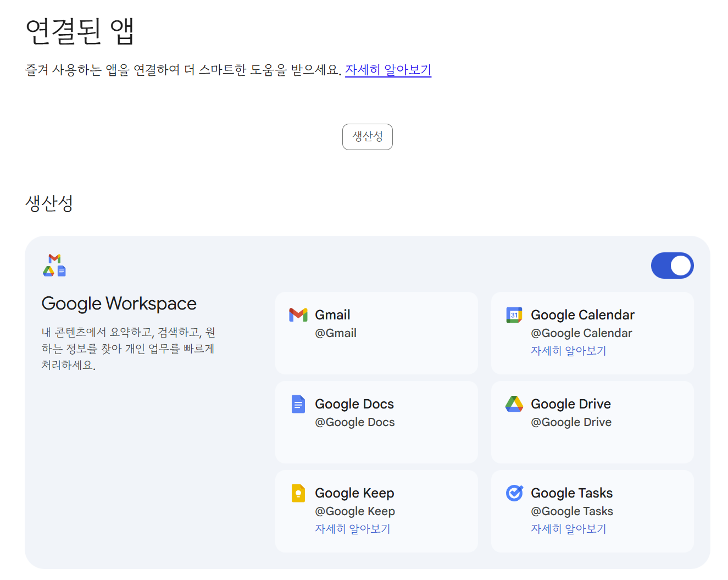Click the @Google Tasks handle text
This screenshot has height=580, width=728.
(572, 511)
